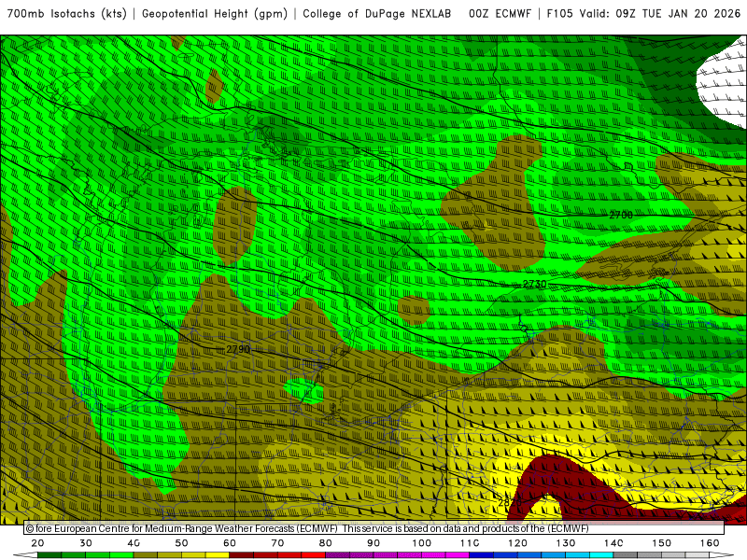Click the 2790 height contour label

(238, 349)
